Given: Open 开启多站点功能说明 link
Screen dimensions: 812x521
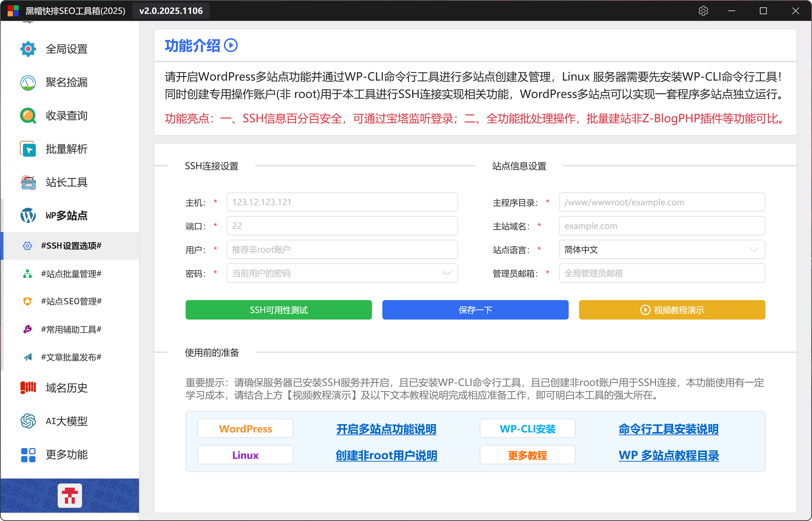Looking at the screenshot, I should tap(386, 429).
